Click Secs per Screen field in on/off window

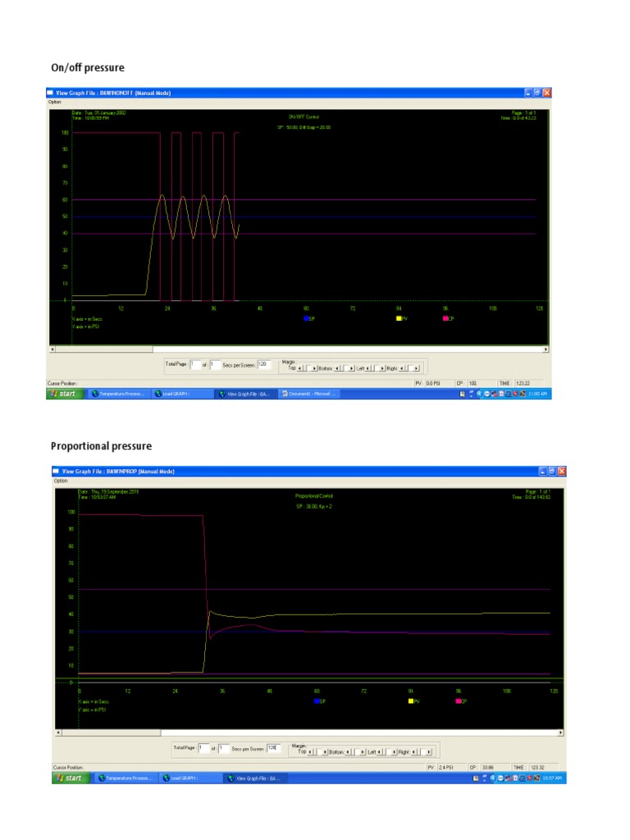click(265, 364)
